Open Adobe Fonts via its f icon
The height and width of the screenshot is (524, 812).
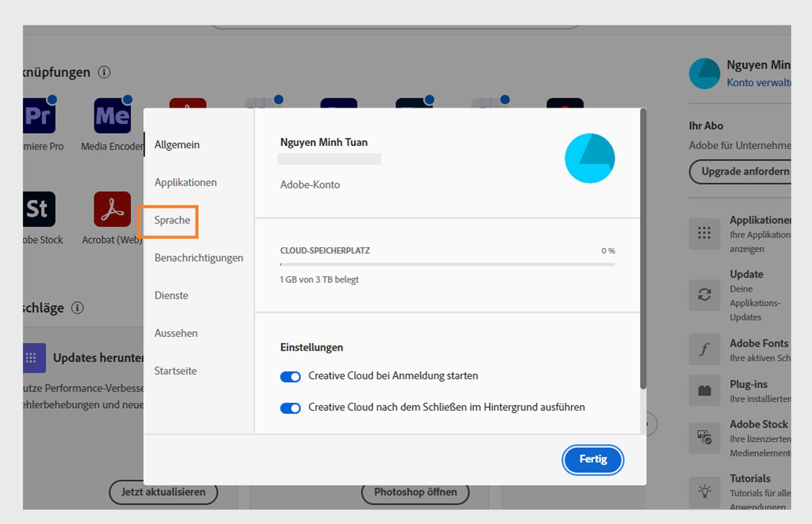tap(704, 349)
